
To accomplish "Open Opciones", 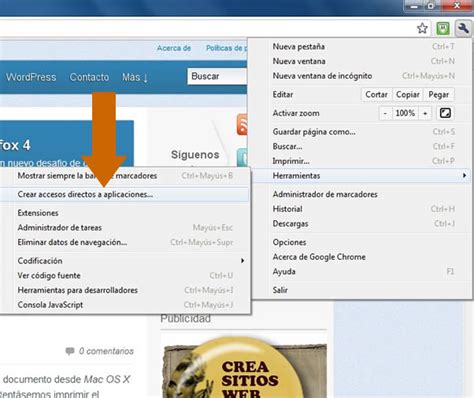I will (362, 242).
